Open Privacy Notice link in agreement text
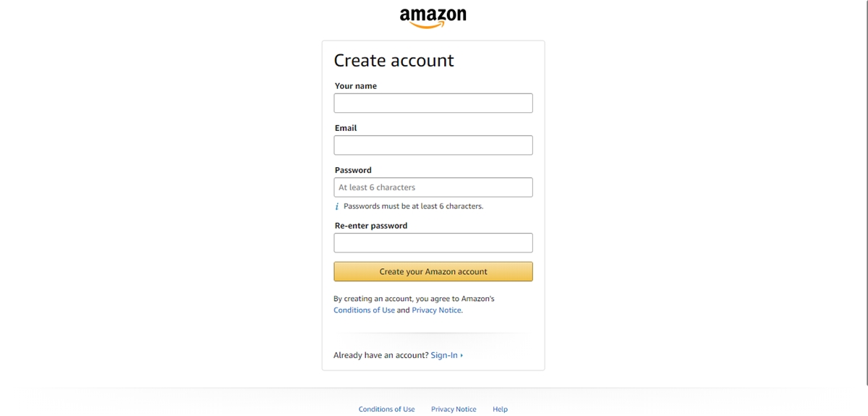Viewport: 868px width, 416px height. click(436, 310)
